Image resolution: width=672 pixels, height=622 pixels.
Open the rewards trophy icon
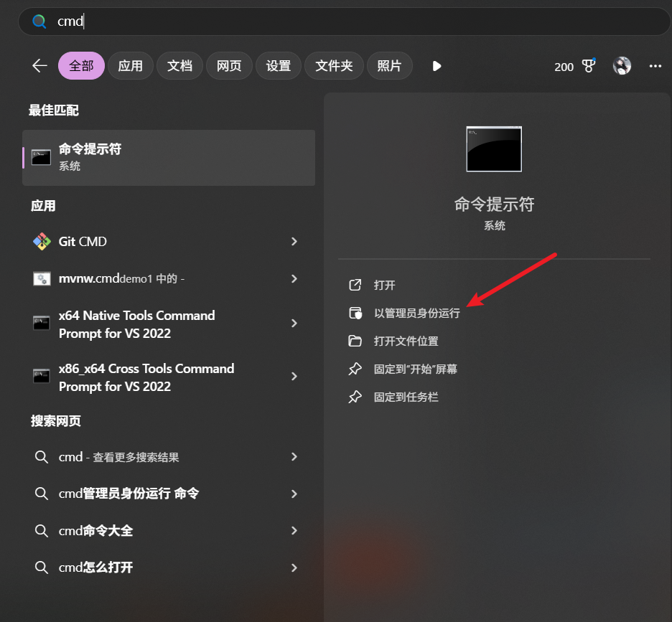(589, 65)
